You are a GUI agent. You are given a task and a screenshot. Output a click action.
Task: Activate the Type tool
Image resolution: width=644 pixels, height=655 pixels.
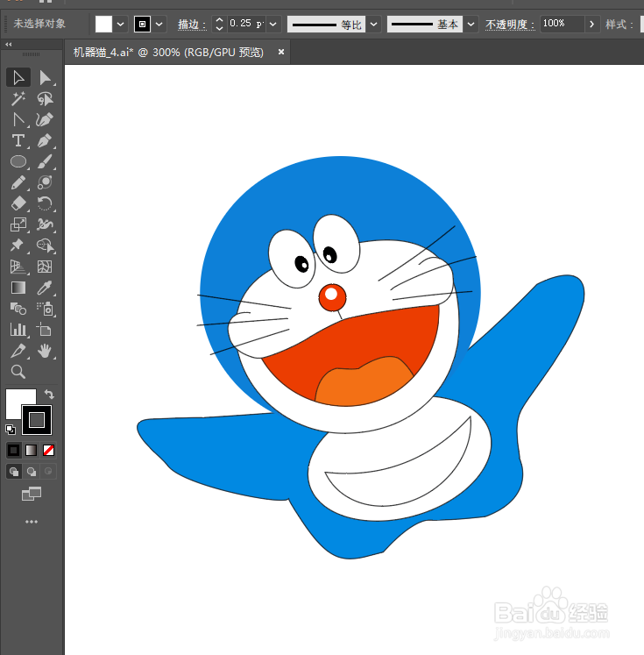pos(18,141)
